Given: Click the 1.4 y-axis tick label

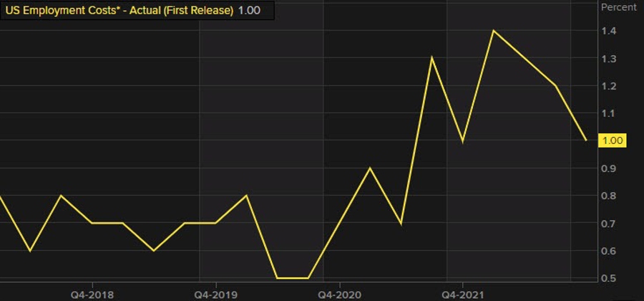Looking at the screenshot, I should 609,31.
